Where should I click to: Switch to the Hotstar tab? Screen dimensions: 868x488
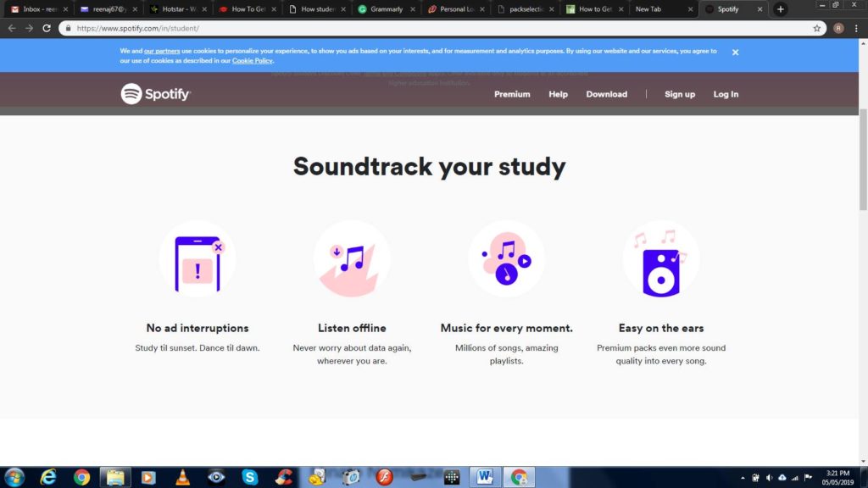click(177, 9)
